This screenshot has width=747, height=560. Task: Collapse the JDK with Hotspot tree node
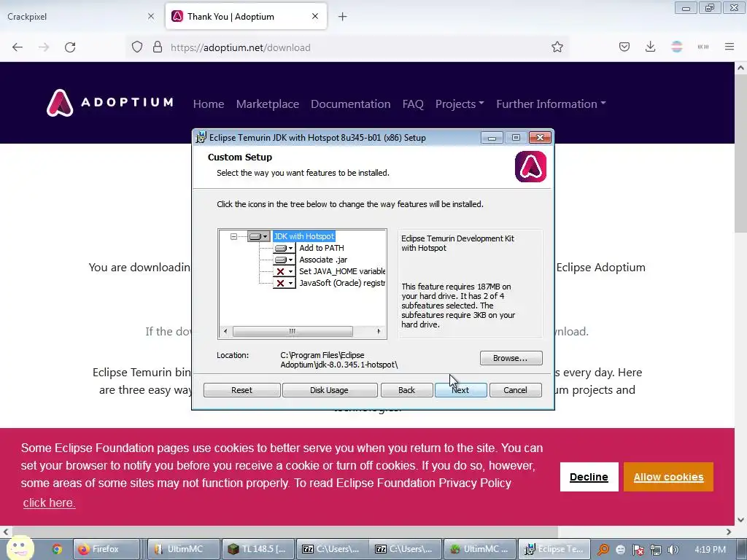(233, 236)
